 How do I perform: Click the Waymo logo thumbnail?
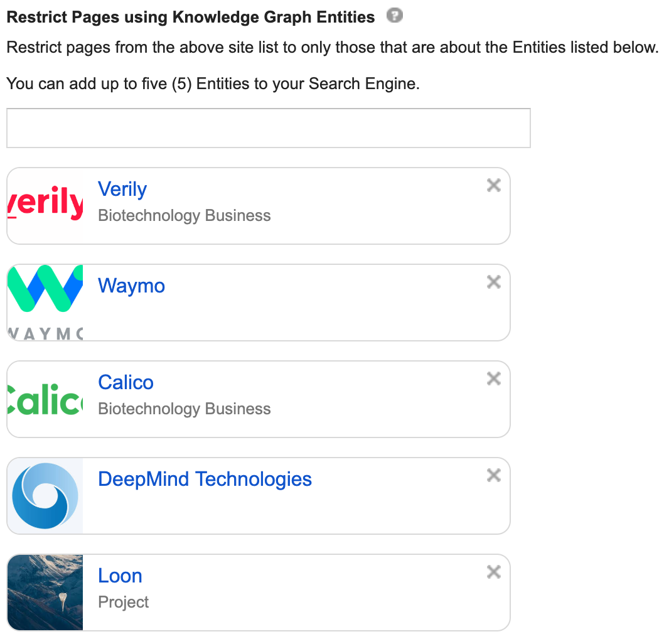tap(45, 303)
